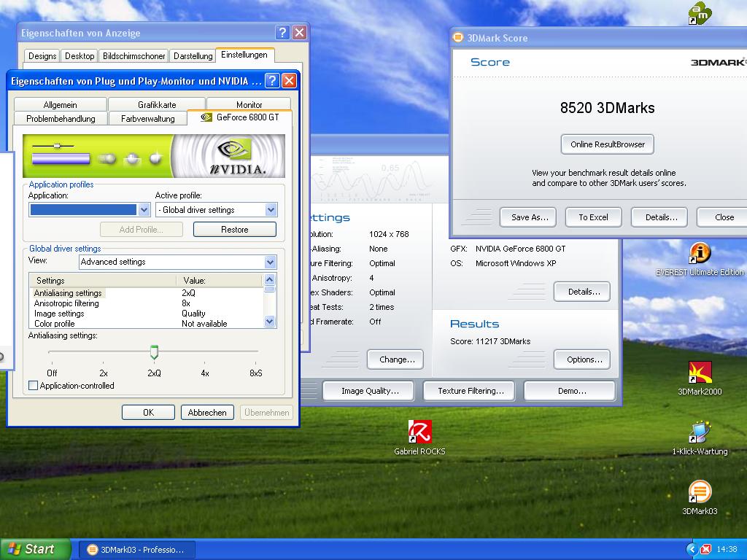Click Details in the 3DMark Score window
This screenshot has height=560, width=747.
point(659,217)
